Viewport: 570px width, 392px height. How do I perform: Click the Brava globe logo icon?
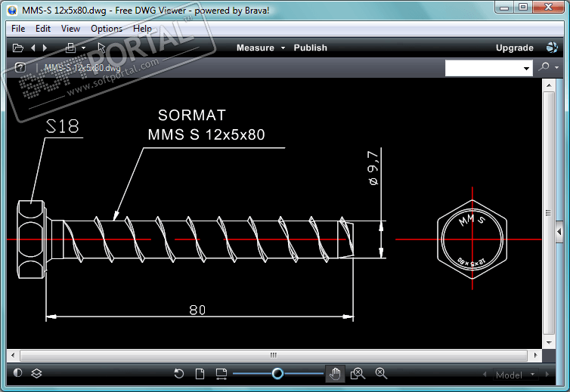pyautogui.click(x=552, y=48)
